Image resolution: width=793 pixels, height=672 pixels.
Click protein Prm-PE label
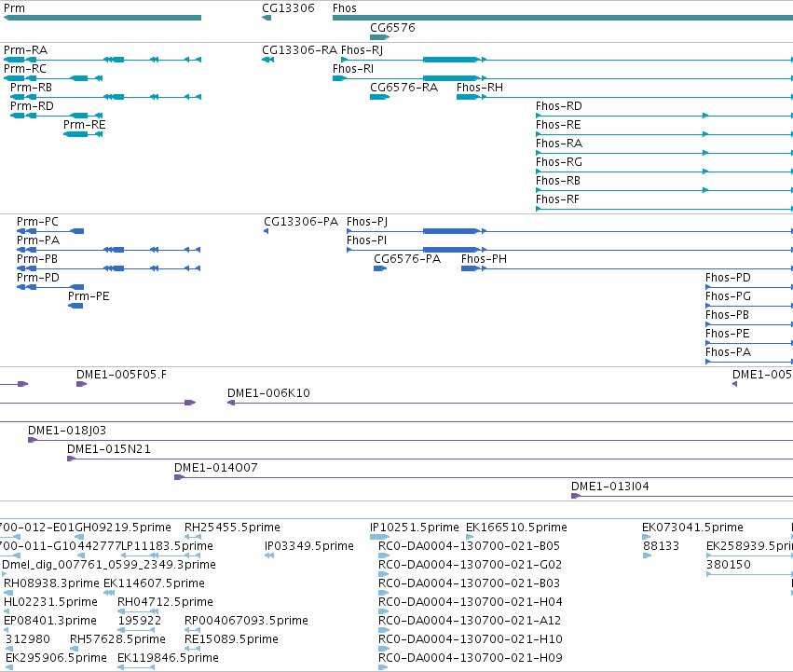point(89,296)
